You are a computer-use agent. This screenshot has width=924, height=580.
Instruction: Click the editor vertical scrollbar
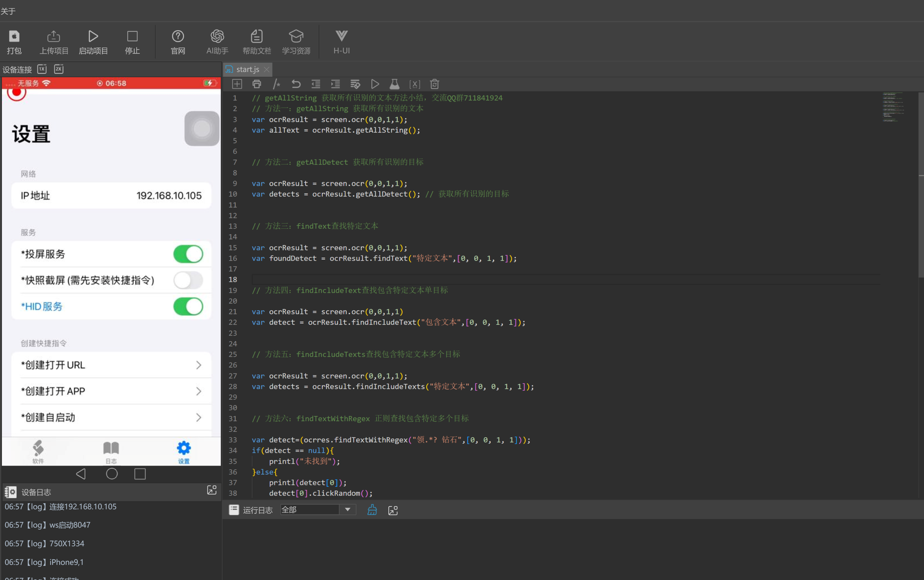pyautogui.click(x=921, y=184)
